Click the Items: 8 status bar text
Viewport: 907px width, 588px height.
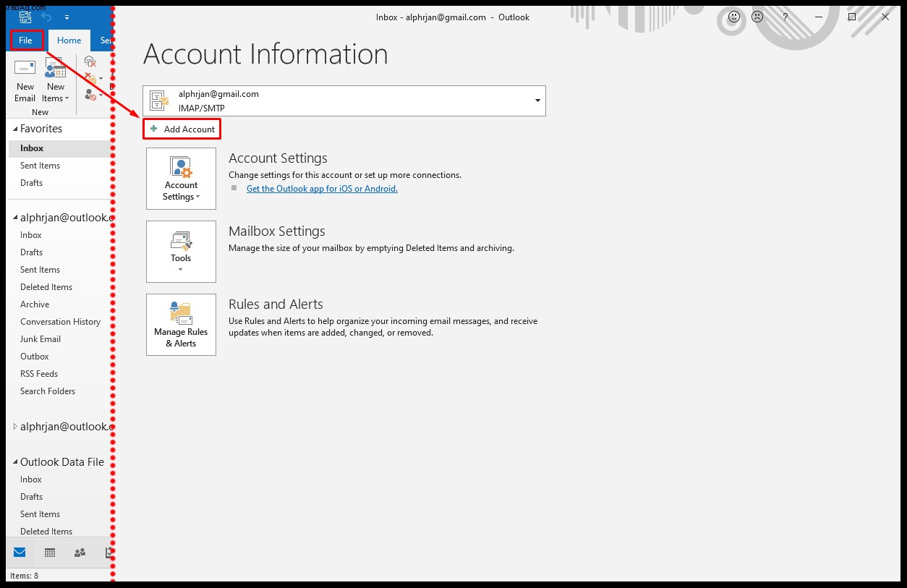pos(25,576)
